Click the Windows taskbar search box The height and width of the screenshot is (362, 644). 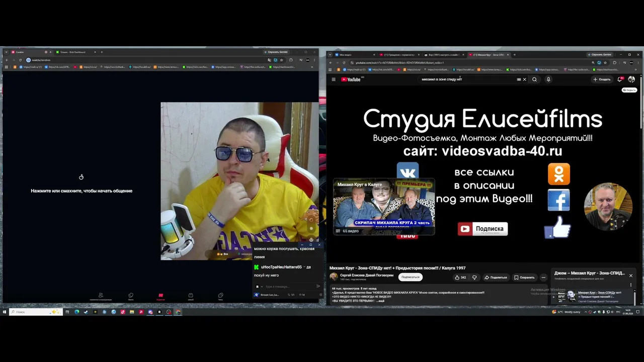coord(35,312)
